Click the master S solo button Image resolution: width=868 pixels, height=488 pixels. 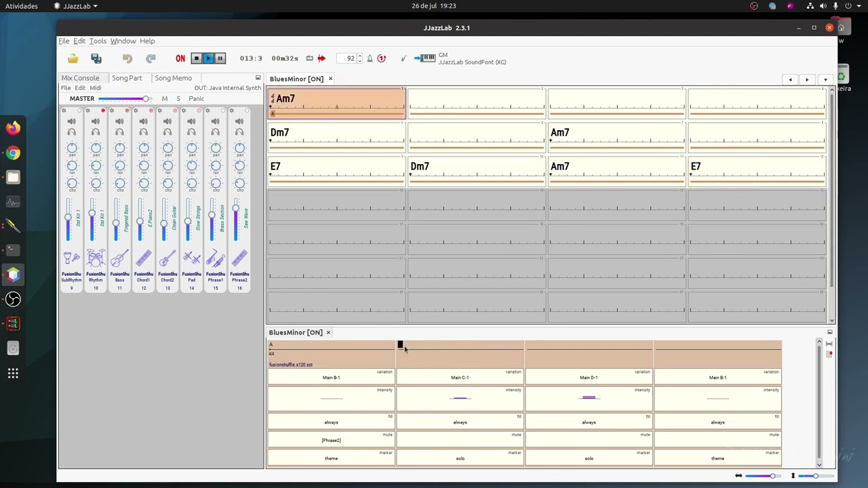click(178, 99)
